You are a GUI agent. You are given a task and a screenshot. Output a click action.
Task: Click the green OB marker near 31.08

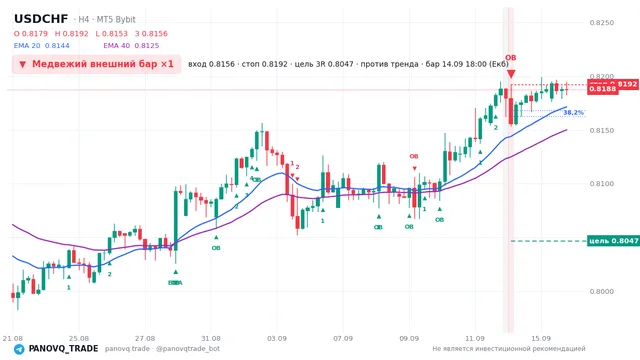(x=216, y=248)
